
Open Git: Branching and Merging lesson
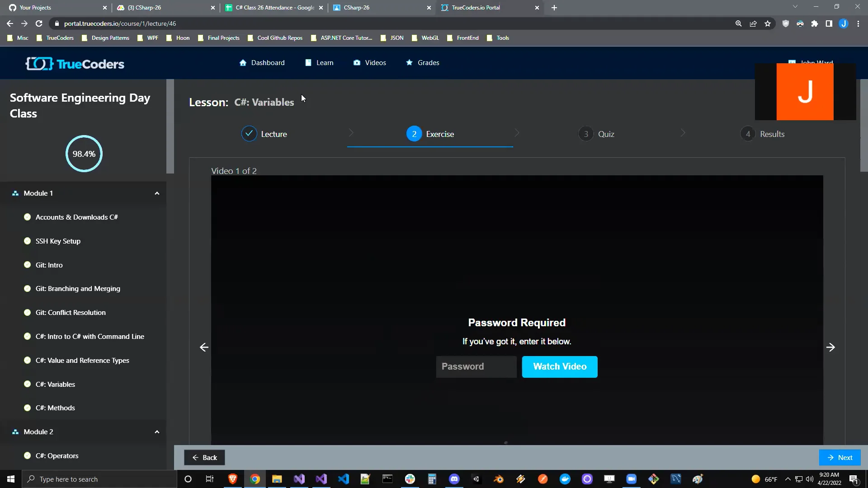(x=78, y=289)
